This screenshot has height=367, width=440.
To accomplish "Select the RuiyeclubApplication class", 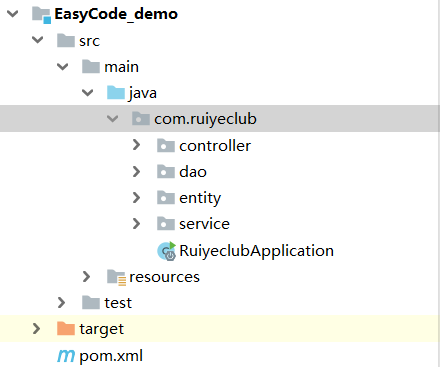I will pos(256,251).
